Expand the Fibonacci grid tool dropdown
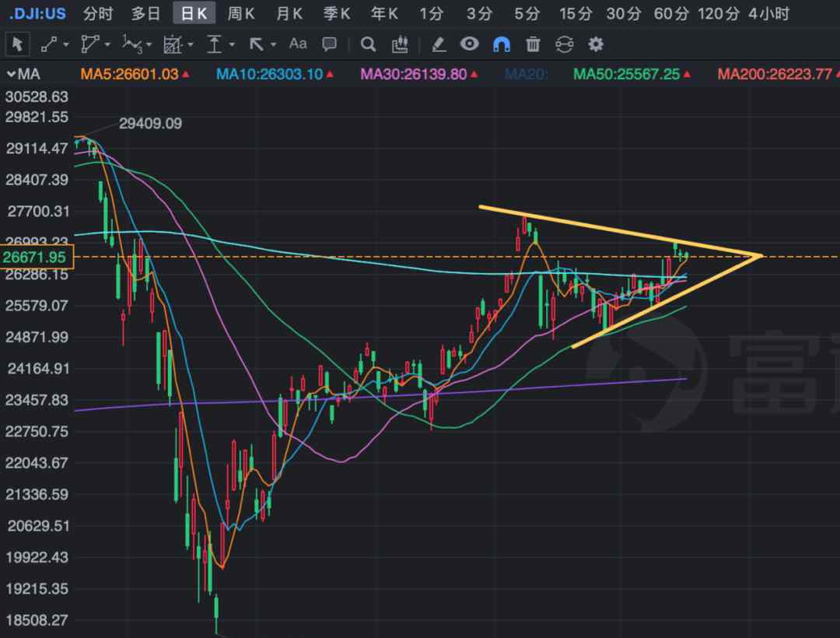This screenshot has height=638, width=840. point(191,44)
